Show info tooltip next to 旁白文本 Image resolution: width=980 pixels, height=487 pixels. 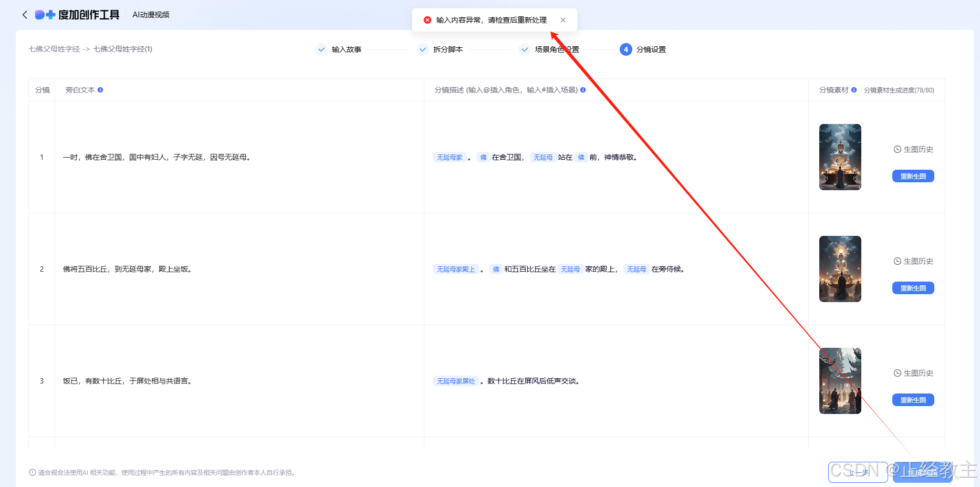pyautogui.click(x=100, y=90)
